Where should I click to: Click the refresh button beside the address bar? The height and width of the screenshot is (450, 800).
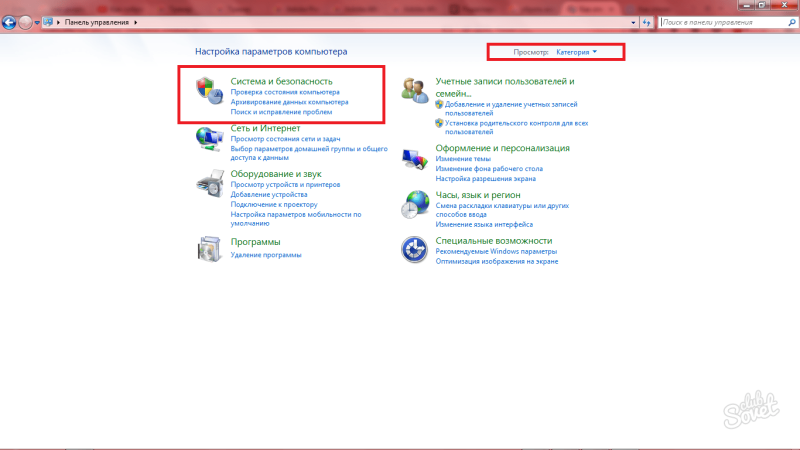click(x=646, y=22)
